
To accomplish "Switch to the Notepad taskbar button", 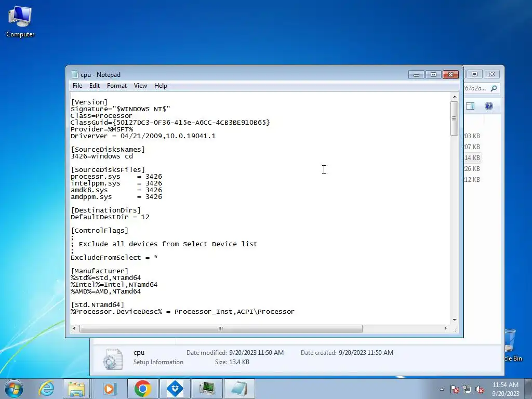I will pyautogui.click(x=239, y=389).
